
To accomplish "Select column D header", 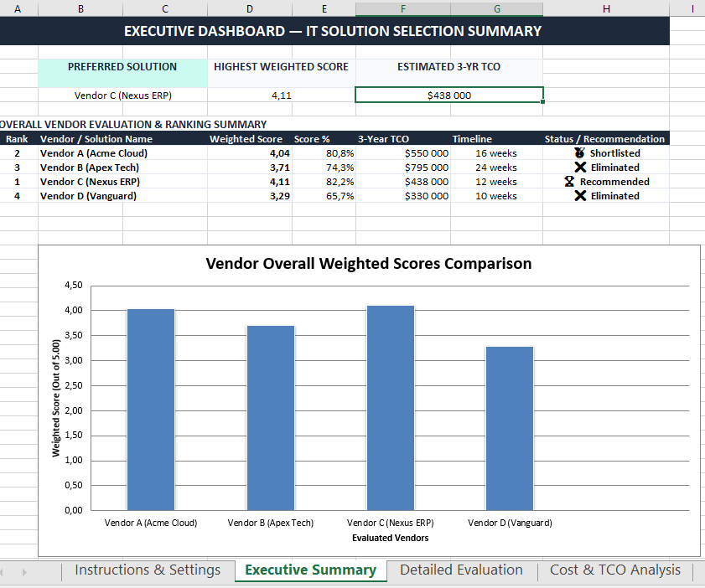I will (250, 8).
